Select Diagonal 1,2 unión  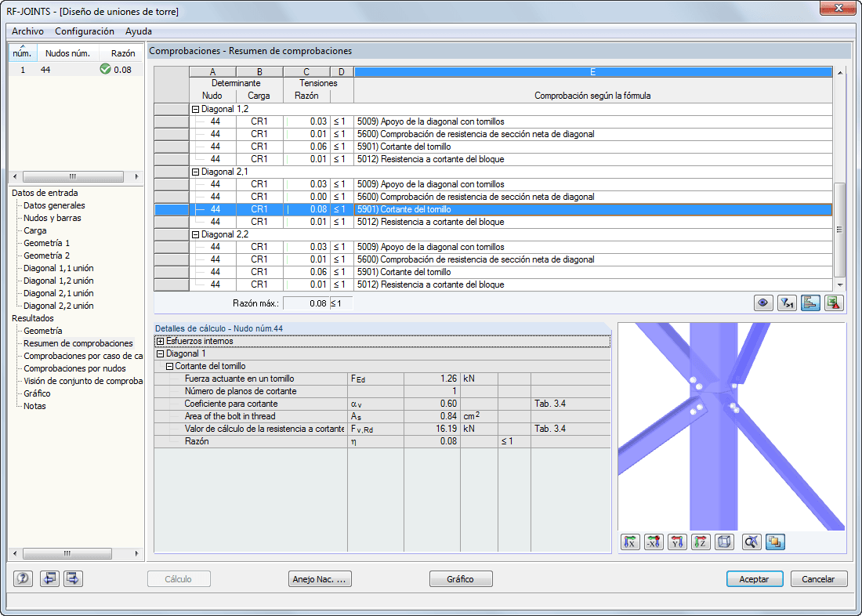59,281
